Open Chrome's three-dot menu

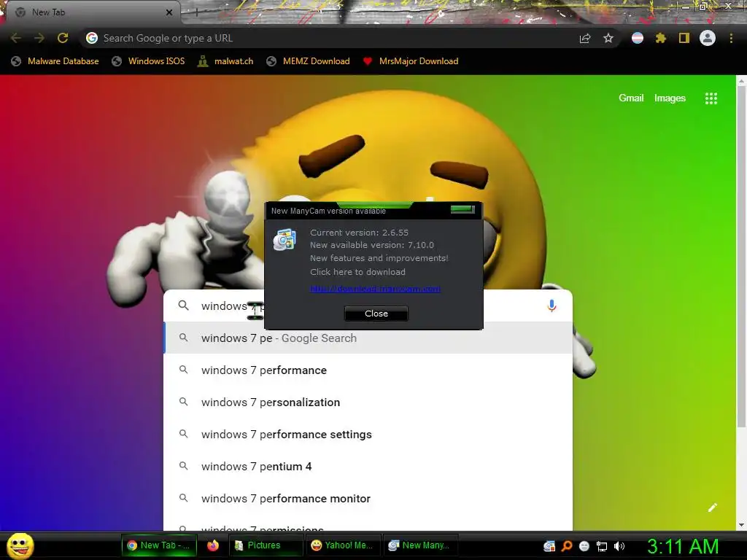click(x=731, y=38)
